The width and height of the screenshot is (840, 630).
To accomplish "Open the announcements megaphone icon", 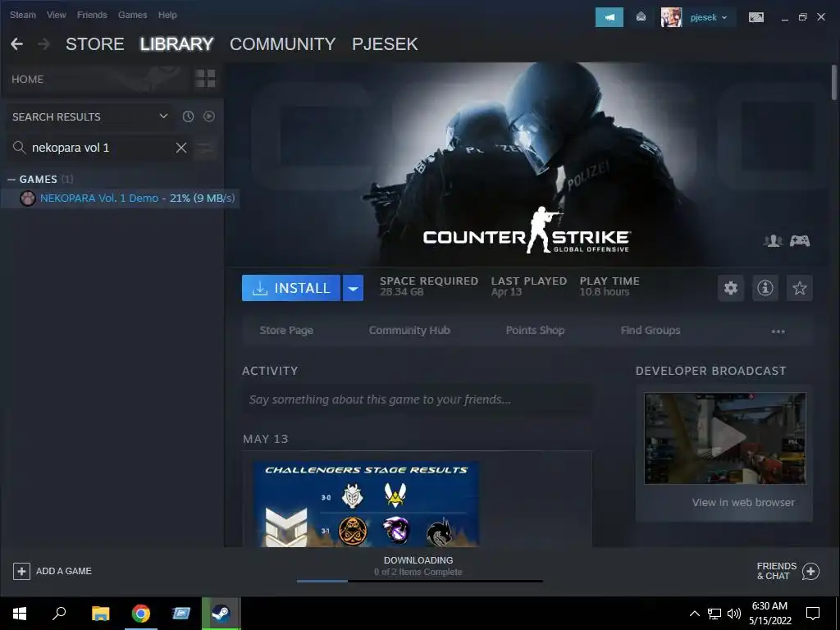I will pos(609,17).
